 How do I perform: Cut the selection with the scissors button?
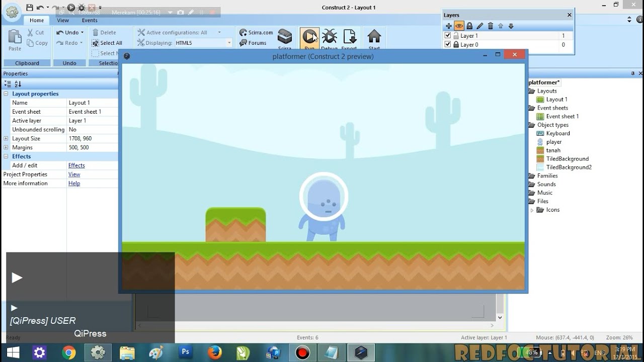[x=36, y=33]
